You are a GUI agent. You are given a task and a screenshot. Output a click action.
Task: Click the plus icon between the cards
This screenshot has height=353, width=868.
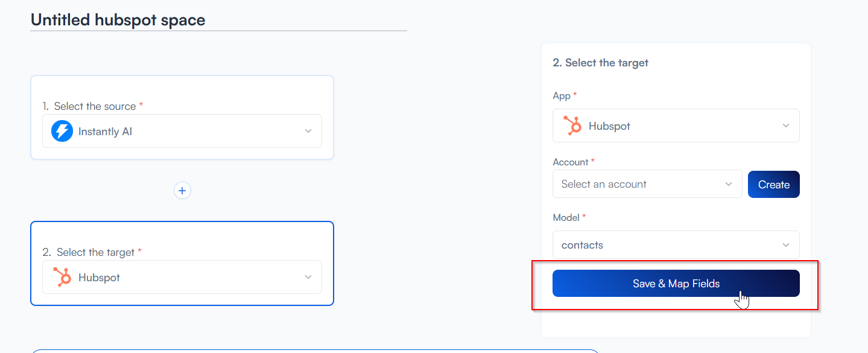(x=182, y=191)
